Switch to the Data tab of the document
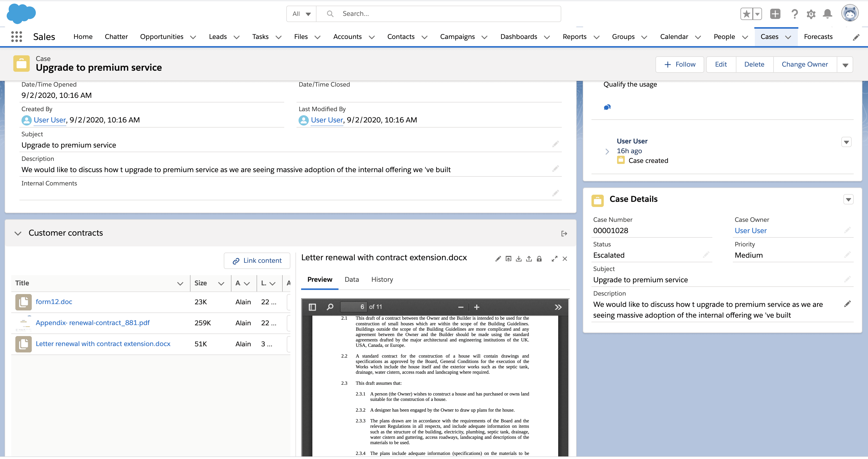Screen dimensions: 868x459 pos(352,279)
